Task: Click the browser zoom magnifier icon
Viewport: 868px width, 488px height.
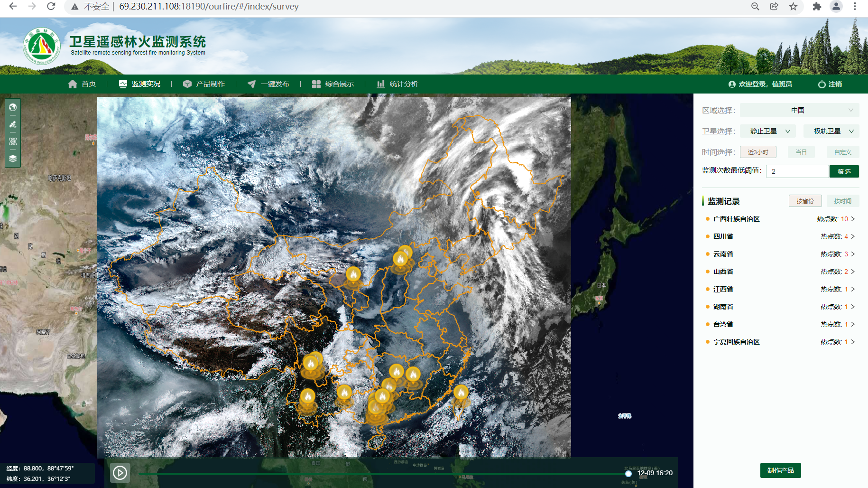Action: (755, 6)
